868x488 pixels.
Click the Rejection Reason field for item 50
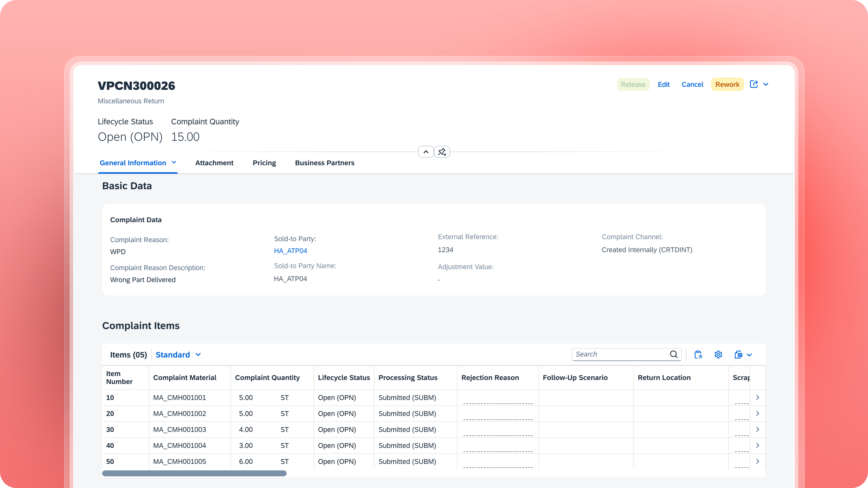(x=498, y=462)
